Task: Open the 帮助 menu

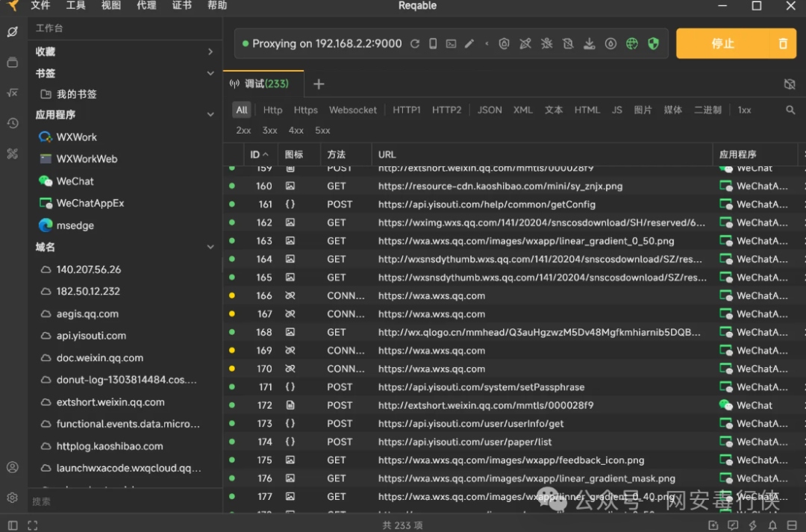Action: [x=217, y=6]
